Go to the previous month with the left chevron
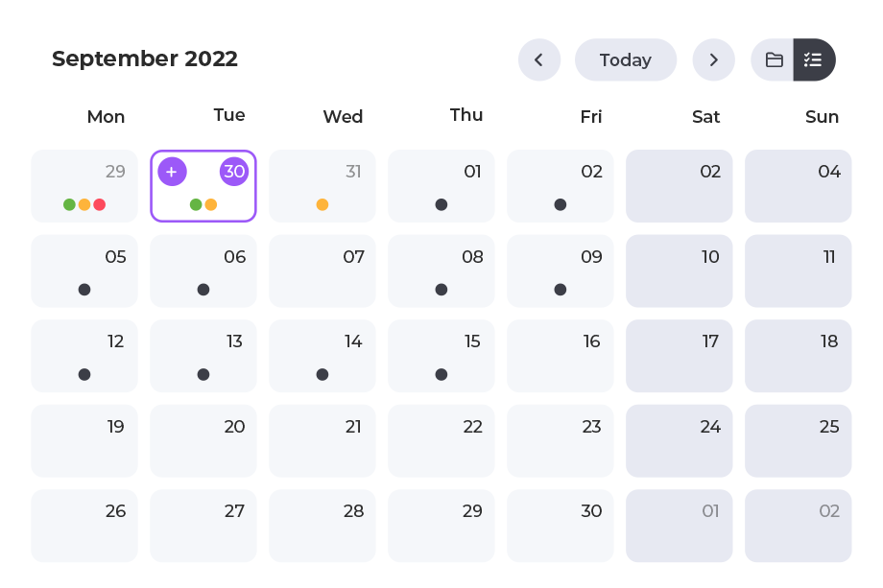Screen dimensions: 883x588 (x=539, y=59)
